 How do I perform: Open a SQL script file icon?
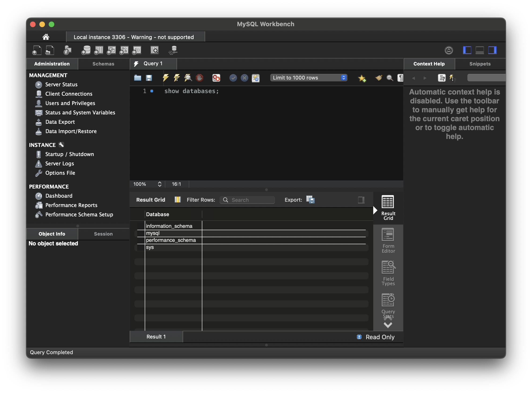[138, 78]
